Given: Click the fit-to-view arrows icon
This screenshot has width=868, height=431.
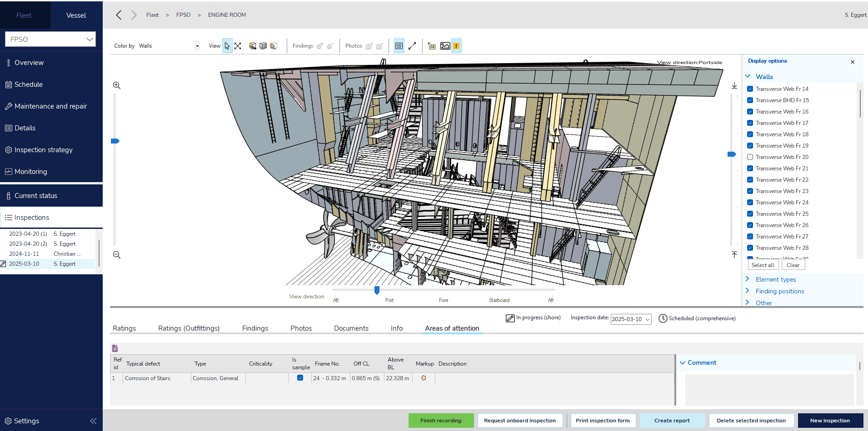Looking at the screenshot, I should [x=238, y=46].
